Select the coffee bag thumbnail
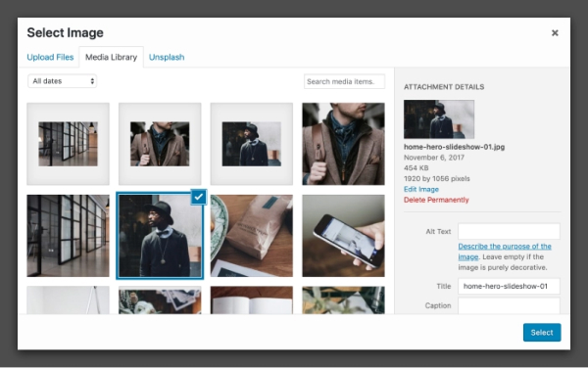 click(x=252, y=236)
